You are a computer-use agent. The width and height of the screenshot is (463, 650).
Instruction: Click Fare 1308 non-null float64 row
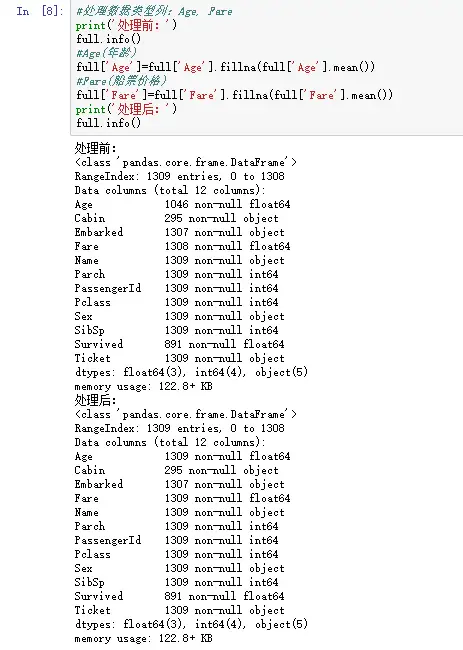pos(182,246)
